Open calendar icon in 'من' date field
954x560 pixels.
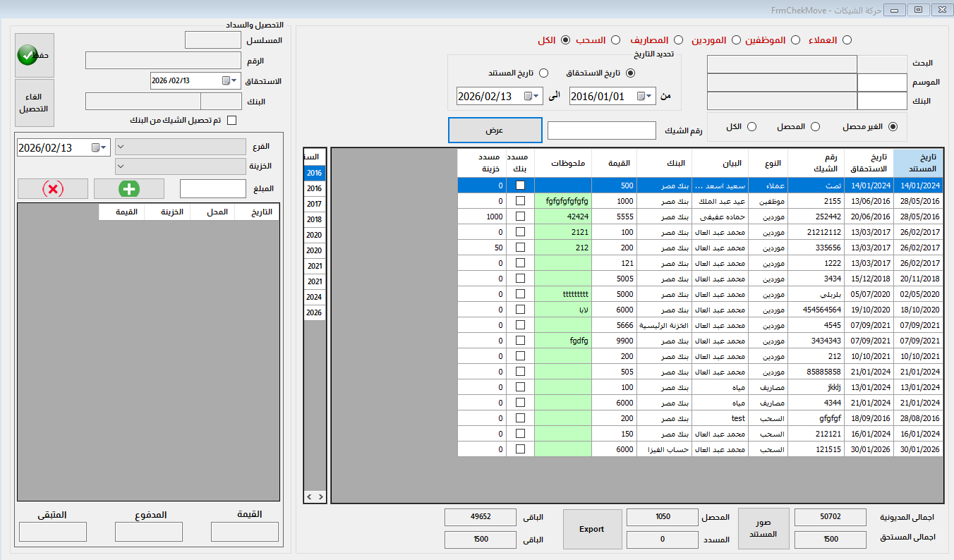pos(641,96)
